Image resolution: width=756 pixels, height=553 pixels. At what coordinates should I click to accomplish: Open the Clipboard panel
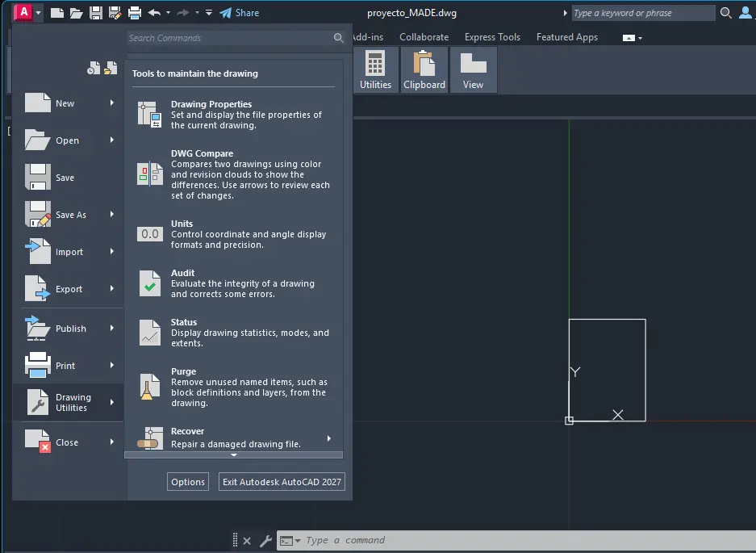pos(424,70)
